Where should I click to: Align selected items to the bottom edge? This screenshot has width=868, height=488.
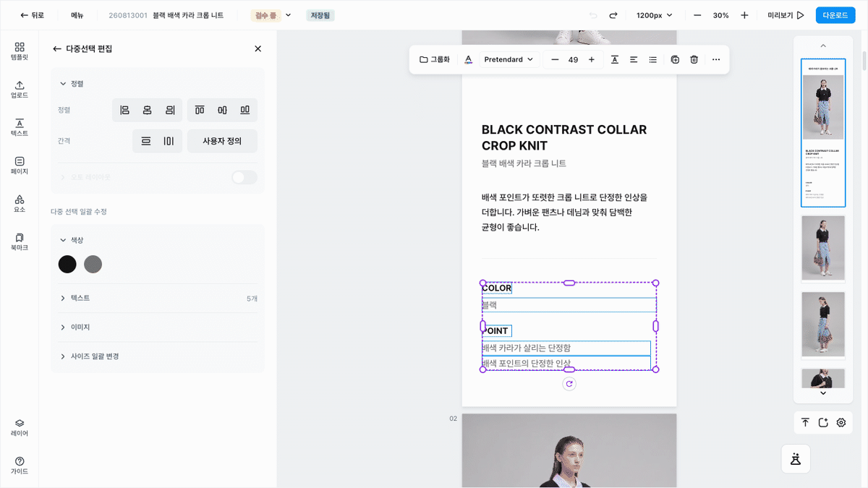pyautogui.click(x=245, y=110)
